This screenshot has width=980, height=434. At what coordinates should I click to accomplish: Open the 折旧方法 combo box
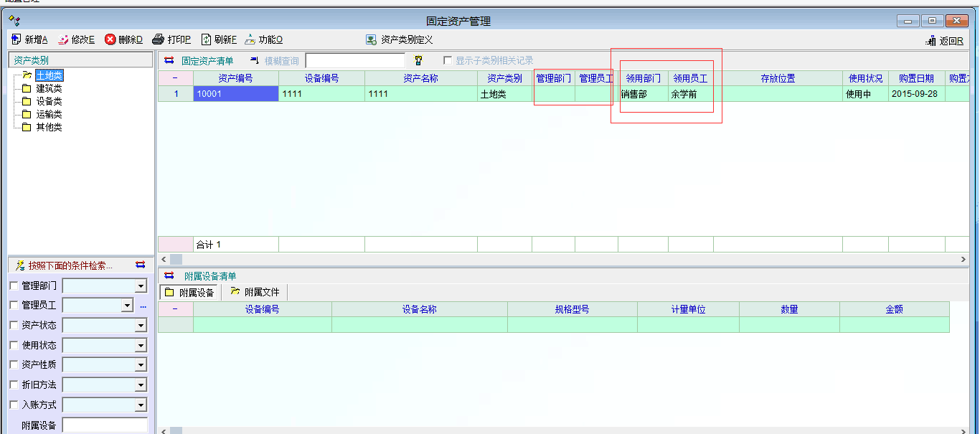[x=141, y=385]
